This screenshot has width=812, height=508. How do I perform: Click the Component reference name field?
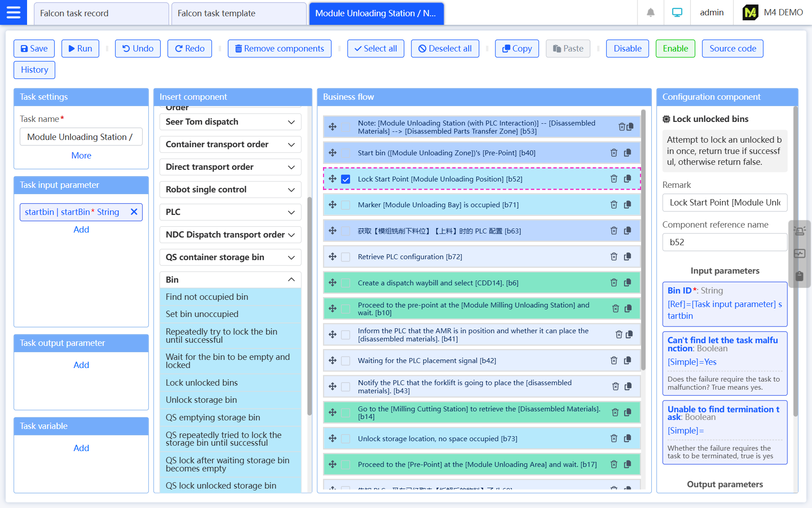724,242
